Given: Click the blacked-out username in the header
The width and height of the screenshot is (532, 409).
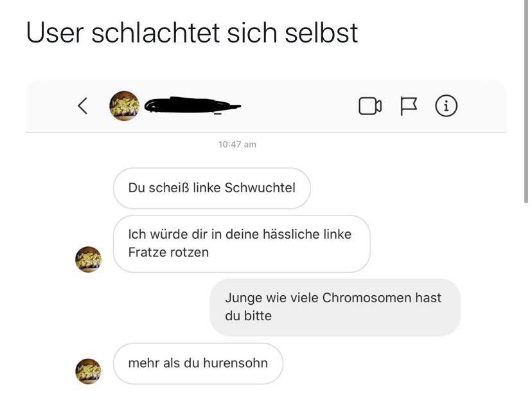Looking at the screenshot, I should [192, 105].
